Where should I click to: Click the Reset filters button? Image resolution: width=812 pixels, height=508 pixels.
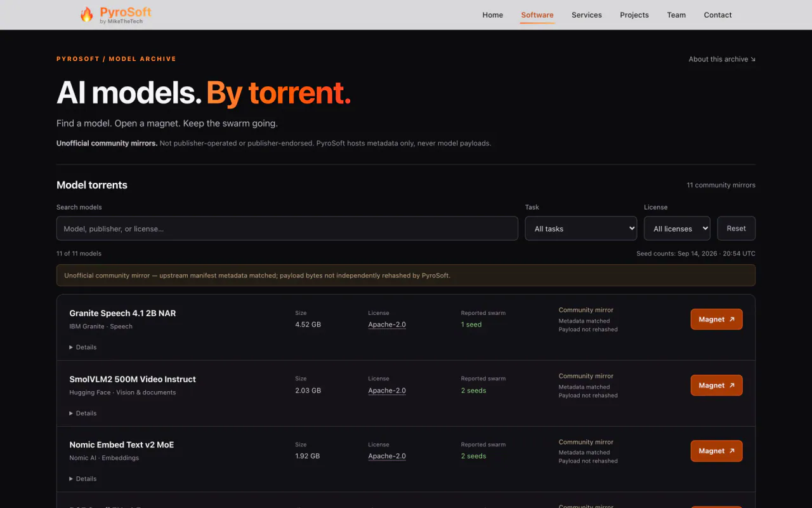(x=737, y=229)
